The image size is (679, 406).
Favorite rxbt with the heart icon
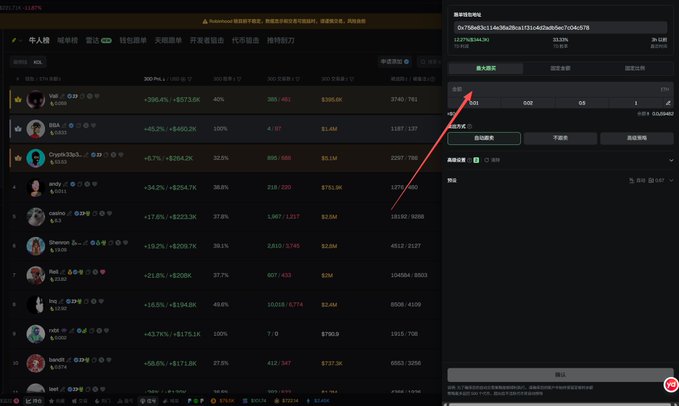tap(106, 331)
